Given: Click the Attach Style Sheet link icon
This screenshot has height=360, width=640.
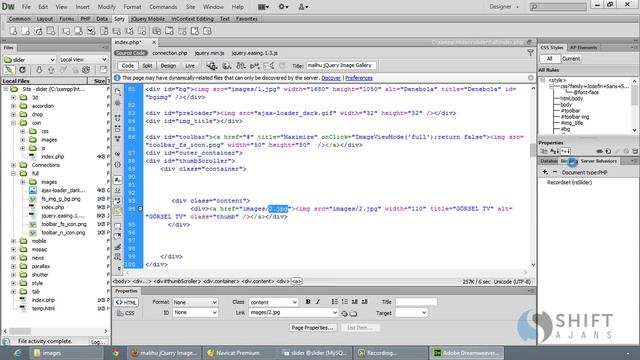Looking at the screenshot, I should click(x=600, y=151).
